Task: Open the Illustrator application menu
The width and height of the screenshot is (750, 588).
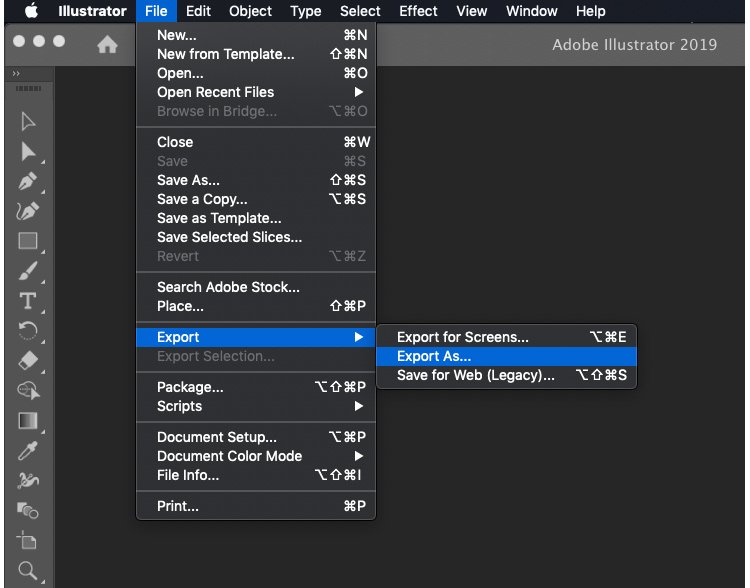Action: [x=92, y=11]
